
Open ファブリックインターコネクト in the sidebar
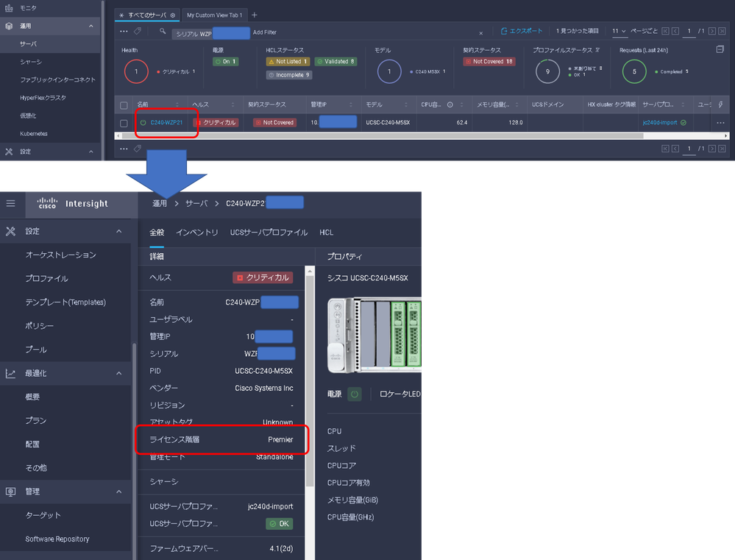click(x=57, y=79)
